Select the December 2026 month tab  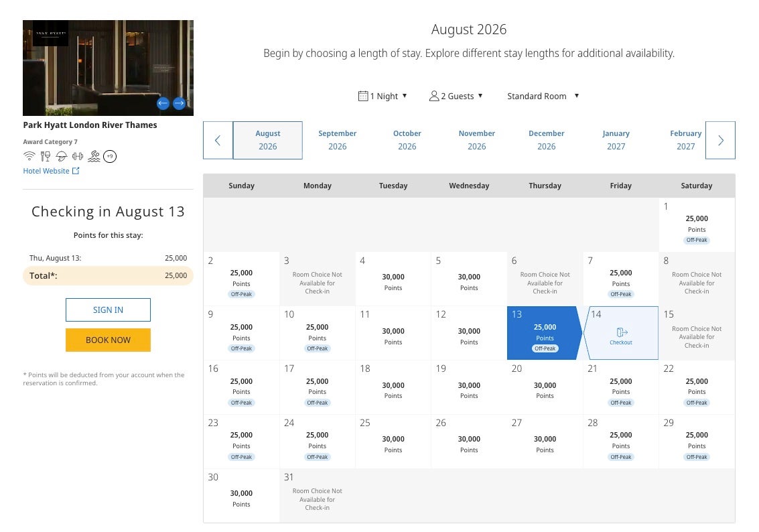(547, 140)
